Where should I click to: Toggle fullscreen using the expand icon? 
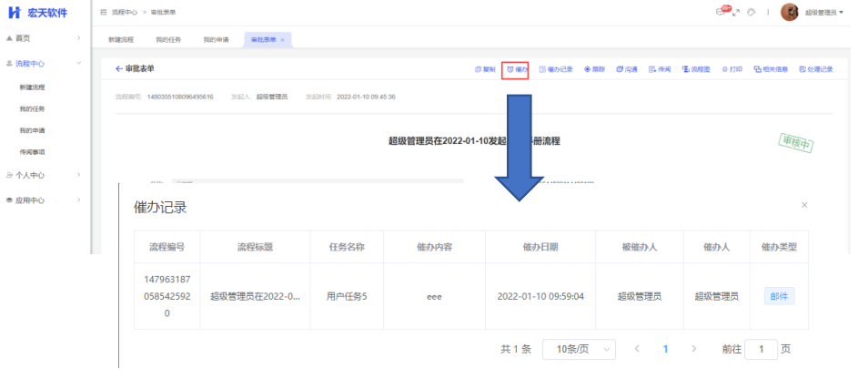click(738, 12)
